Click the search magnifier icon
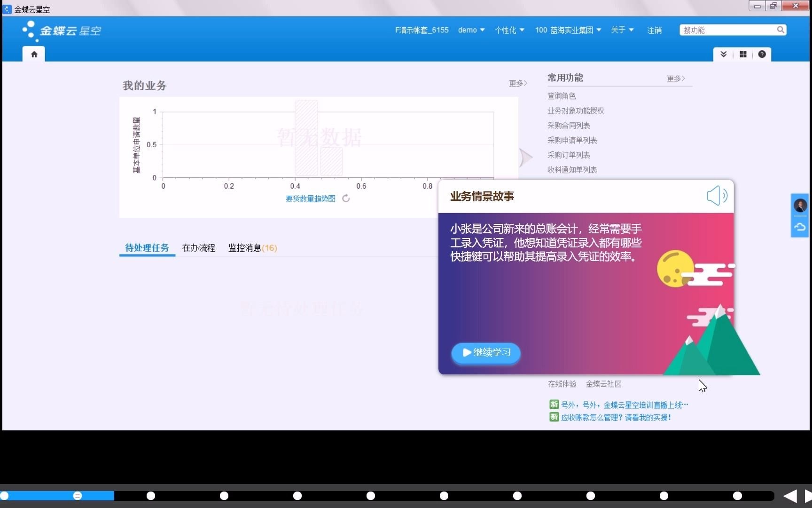The width and height of the screenshot is (812, 508). pos(781,30)
